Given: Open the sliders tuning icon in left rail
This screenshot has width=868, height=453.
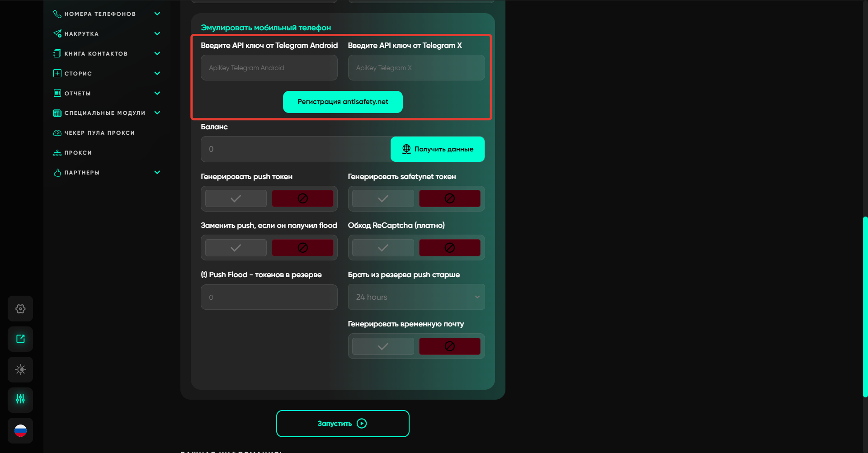Looking at the screenshot, I should click(20, 399).
